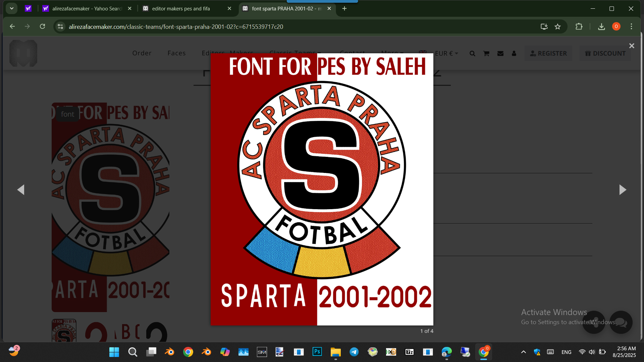Reload the current page

(42, 26)
